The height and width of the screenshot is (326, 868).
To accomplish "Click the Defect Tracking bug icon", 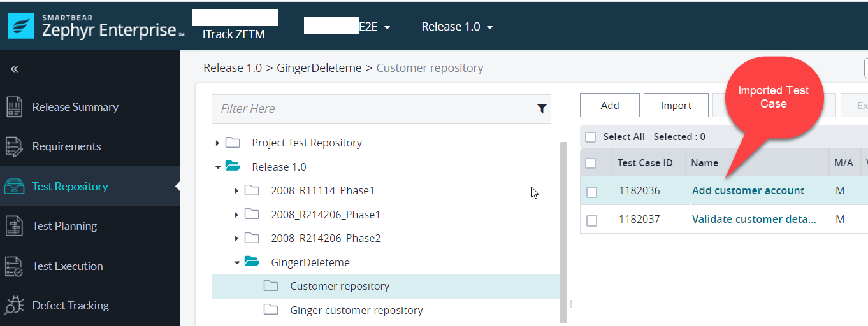I will coord(14,306).
